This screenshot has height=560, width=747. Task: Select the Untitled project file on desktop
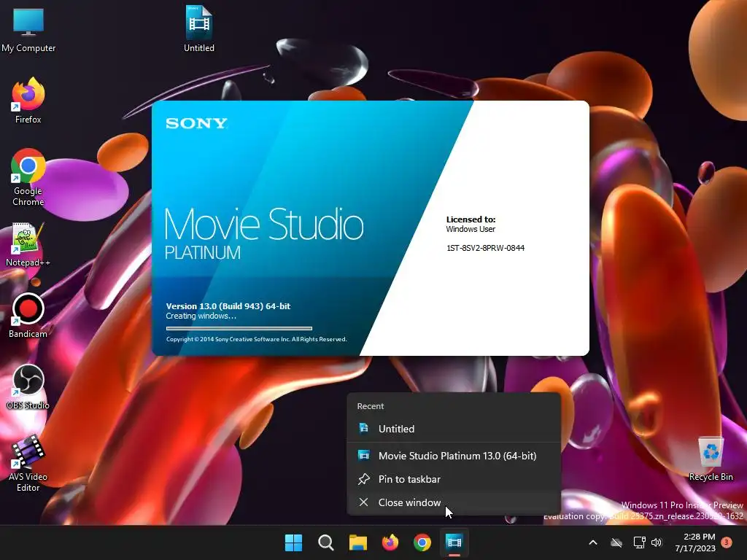pyautogui.click(x=199, y=28)
